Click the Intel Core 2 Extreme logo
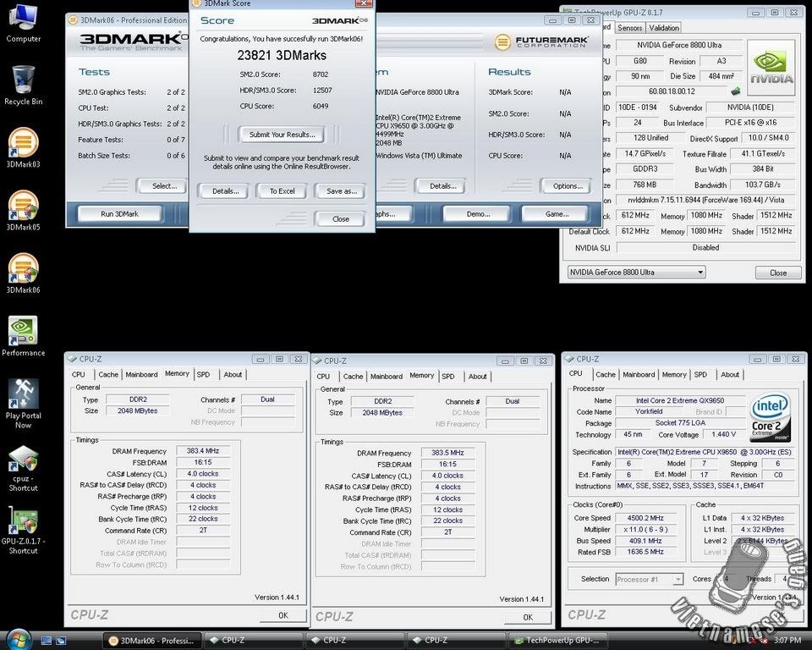Image resolution: width=812 pixels, height=650 pixels. [770, 417]
